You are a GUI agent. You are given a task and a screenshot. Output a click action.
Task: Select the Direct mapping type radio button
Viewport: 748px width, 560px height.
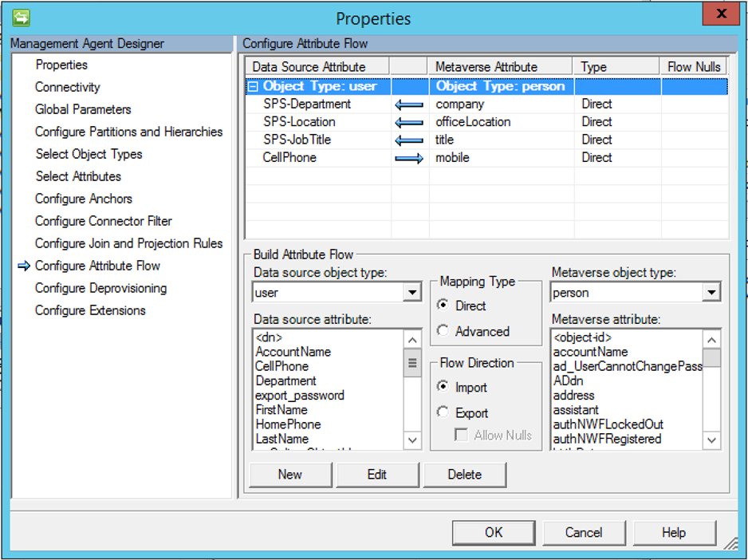(x=443, y=306)
